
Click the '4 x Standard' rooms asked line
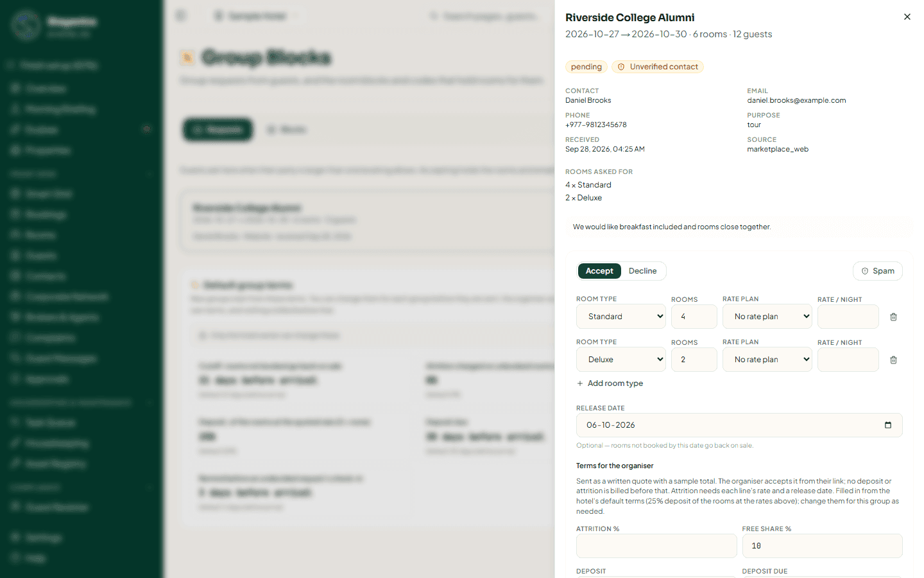pyautogui.click(x=588, y=185)
